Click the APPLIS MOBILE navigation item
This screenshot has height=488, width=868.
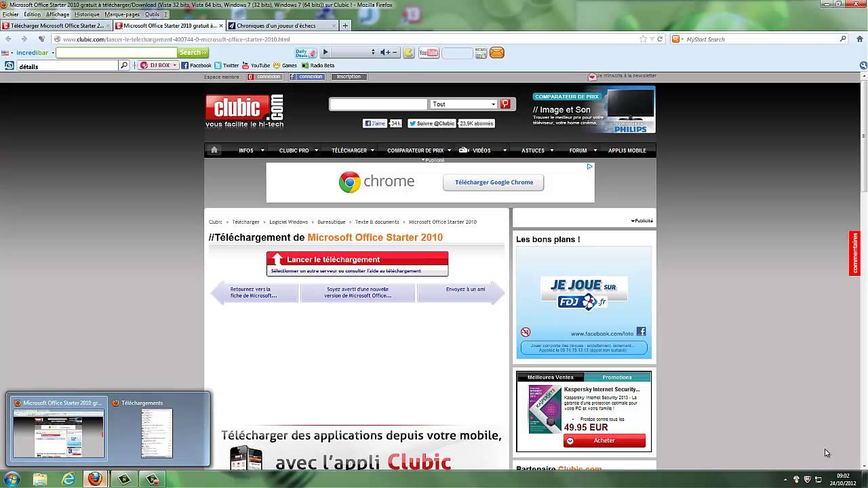point(627,150)
